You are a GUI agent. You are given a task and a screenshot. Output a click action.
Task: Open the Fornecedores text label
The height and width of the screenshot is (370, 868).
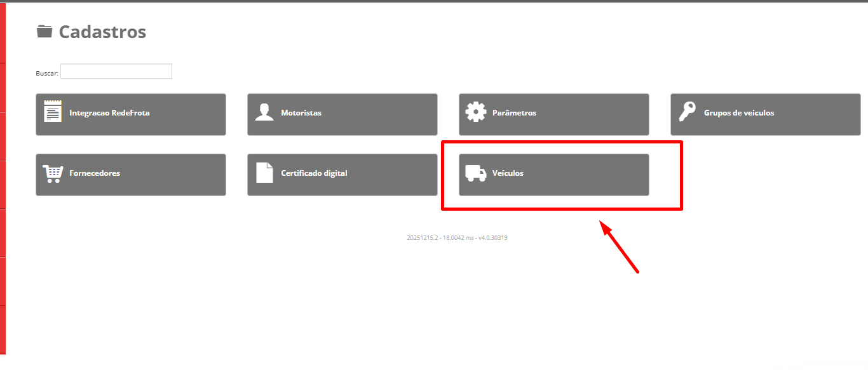pos(95,173)
